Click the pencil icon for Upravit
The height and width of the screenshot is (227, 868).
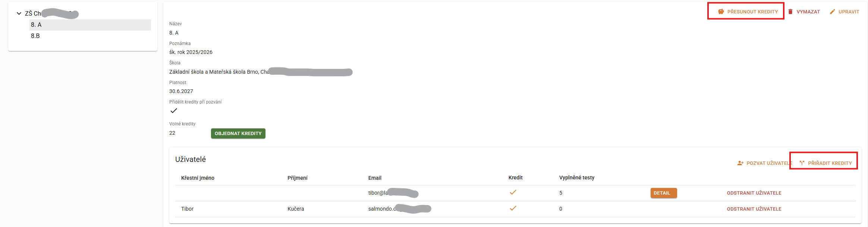click(x=833, y=12)
